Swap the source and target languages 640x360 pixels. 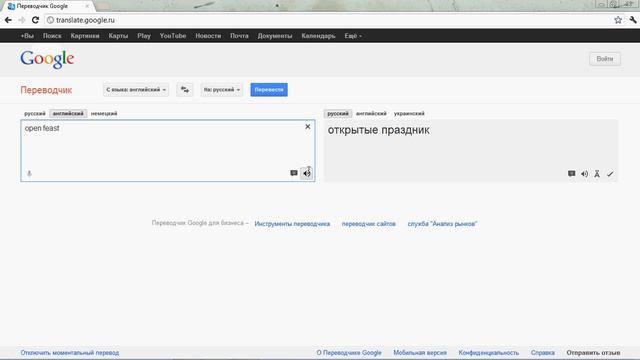185,89
